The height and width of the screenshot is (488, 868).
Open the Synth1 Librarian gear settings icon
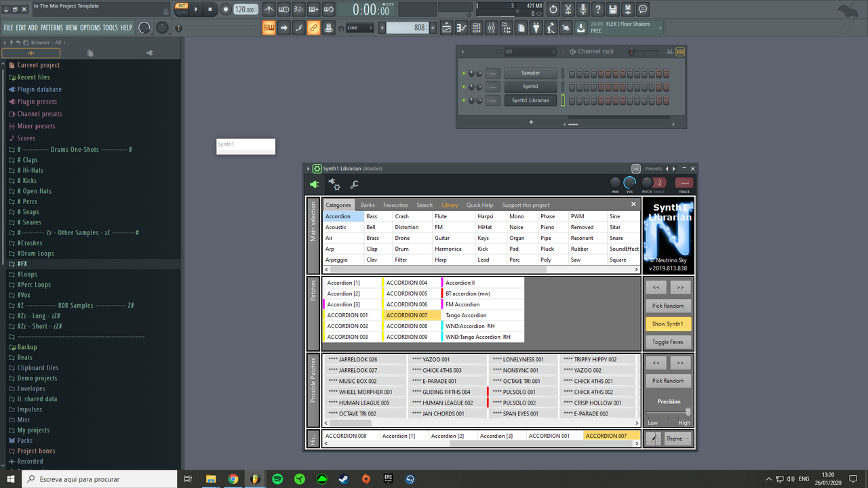tap(334, 184)
